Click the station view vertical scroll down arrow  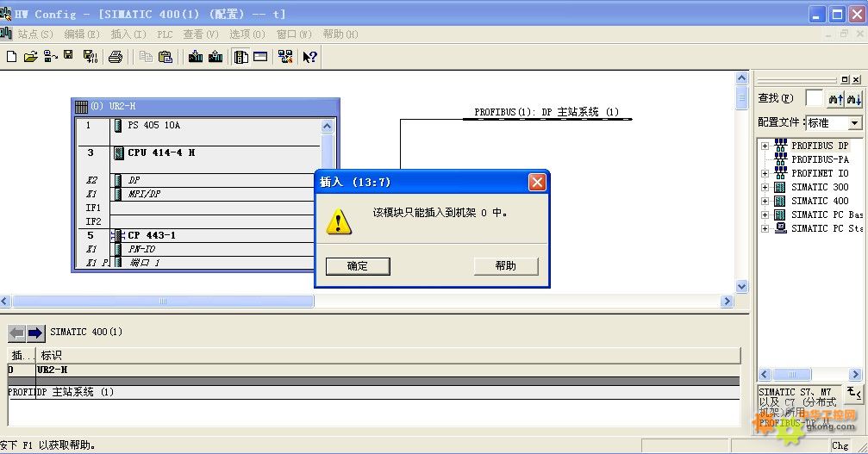tap(742, 287)
